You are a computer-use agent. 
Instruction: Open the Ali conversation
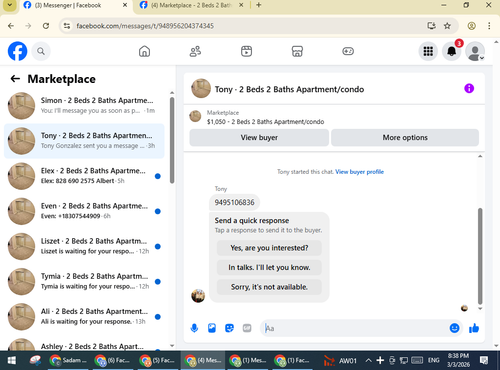tap(84, 317)
